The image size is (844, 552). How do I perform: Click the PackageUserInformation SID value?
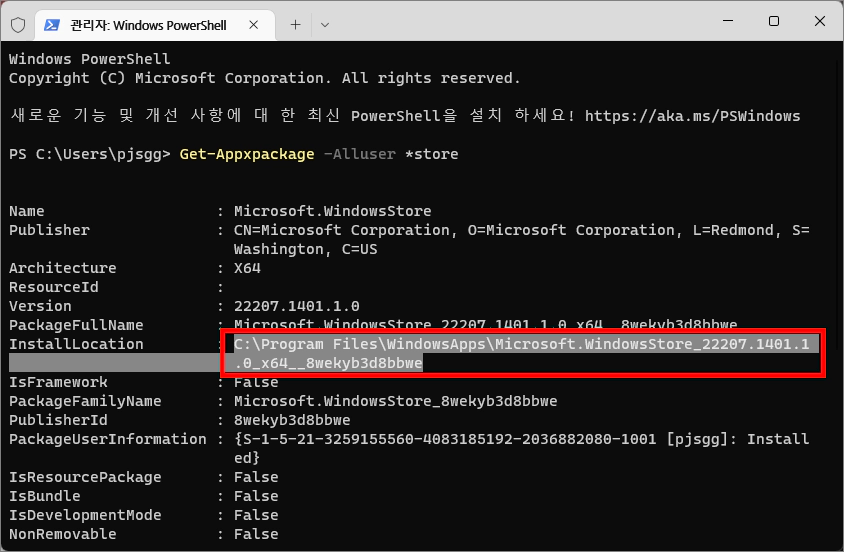[522, 449]
